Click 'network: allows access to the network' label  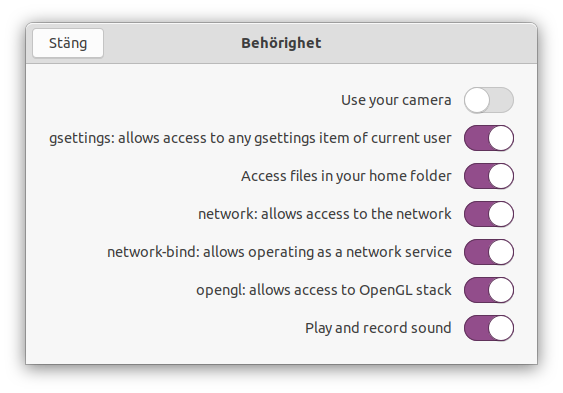(325, 214)
